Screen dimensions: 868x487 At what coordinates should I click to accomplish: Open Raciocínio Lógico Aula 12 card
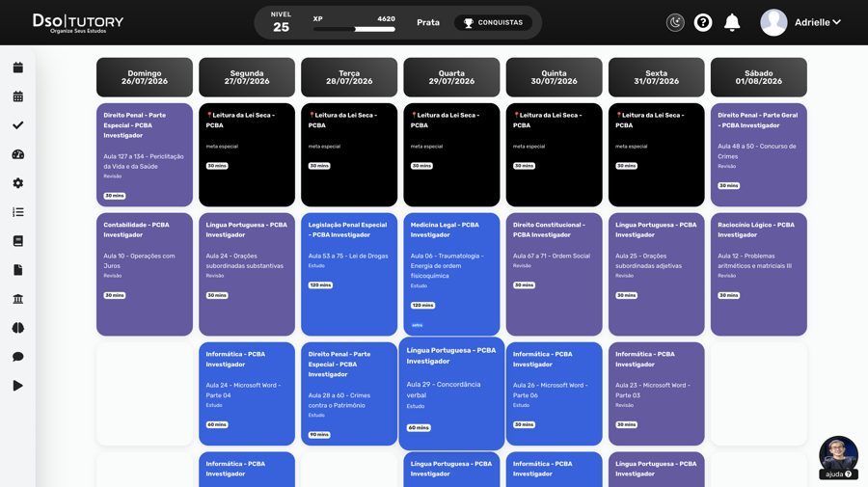pos(759,274)
